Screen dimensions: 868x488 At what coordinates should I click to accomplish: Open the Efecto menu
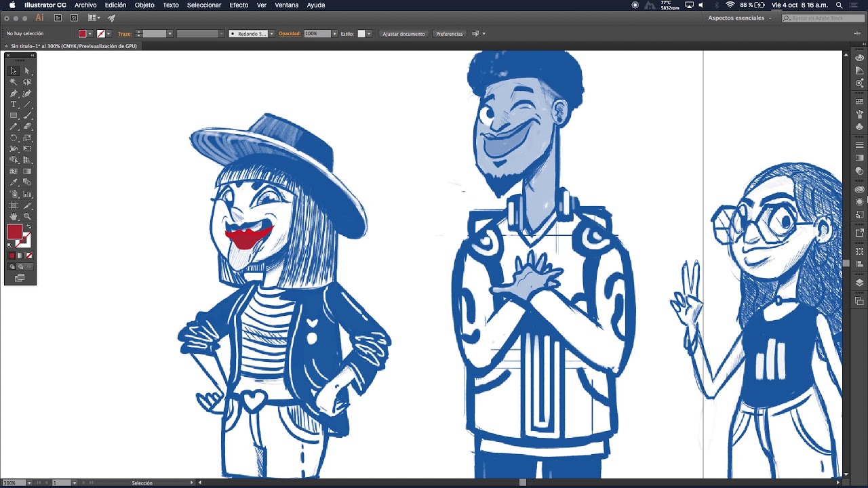tap(239, 5)
